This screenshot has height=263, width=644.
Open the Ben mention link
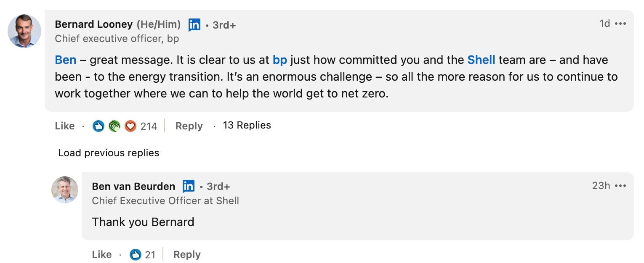(66, 60)
